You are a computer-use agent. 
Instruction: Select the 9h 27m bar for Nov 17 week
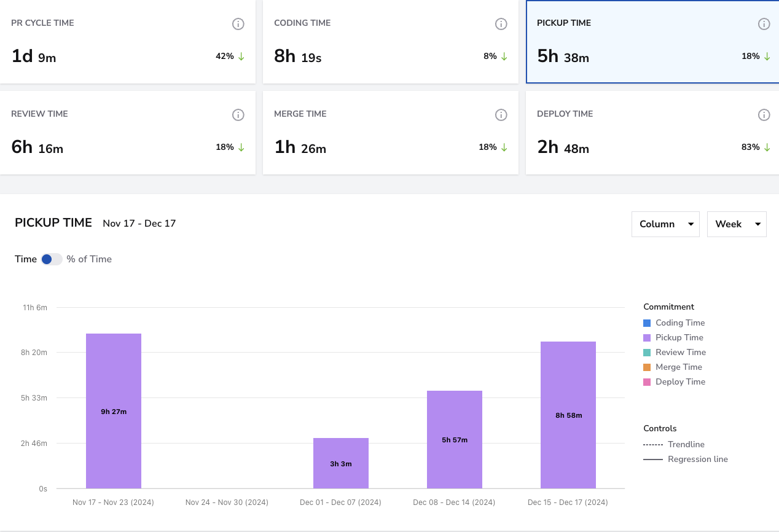114,411
